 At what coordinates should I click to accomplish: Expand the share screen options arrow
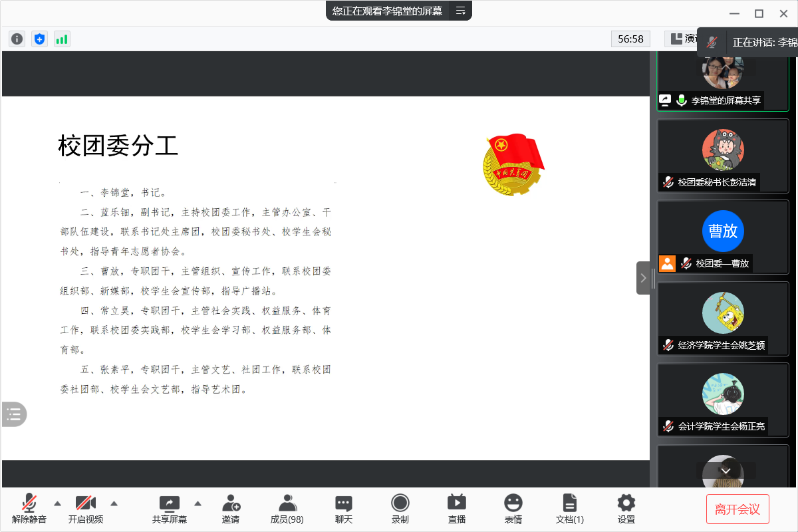198,503
